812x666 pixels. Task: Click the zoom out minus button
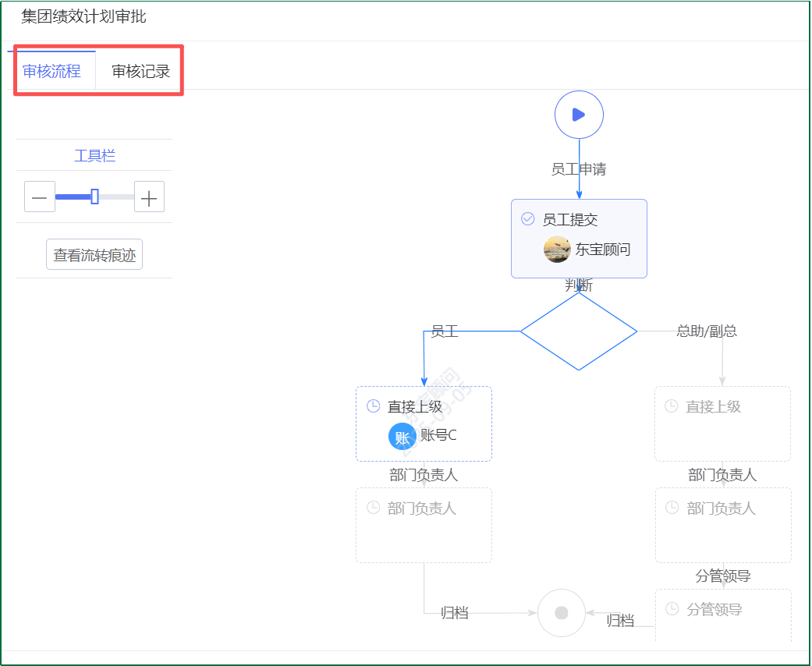[40, 197]
